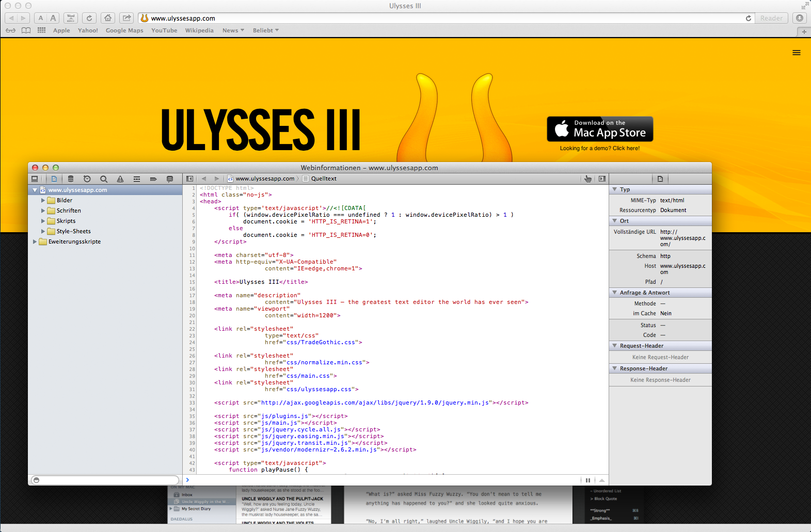Show bookmarks with open book icon
811x532 pixels.
pyautogui.click(x=26, y=30)
